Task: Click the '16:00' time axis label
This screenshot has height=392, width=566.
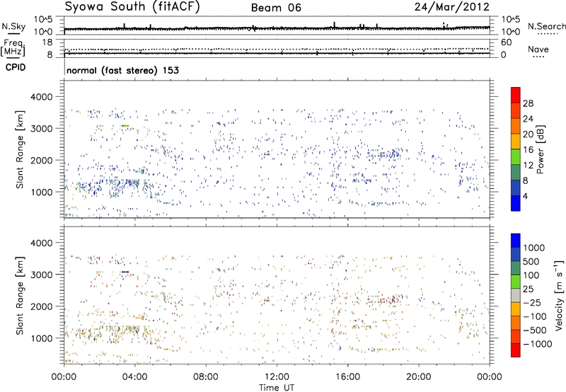Action: click(347, 377)
